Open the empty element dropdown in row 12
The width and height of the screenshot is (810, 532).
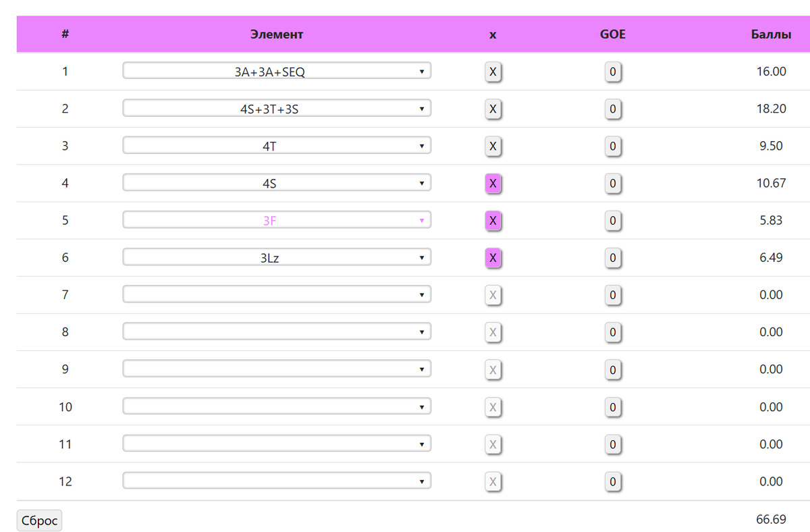tap(277, 481)
